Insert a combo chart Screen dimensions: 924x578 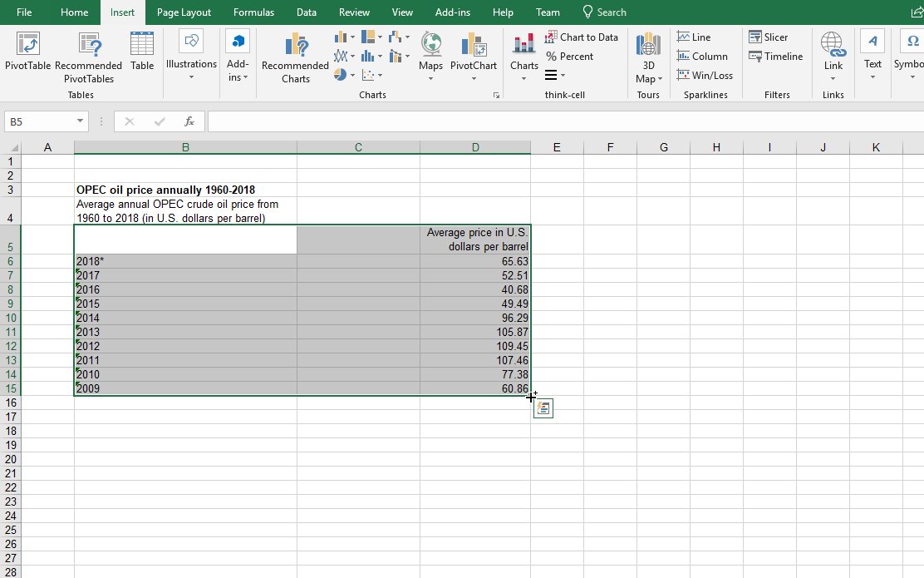pyautogui.click(x=396, y=56)
